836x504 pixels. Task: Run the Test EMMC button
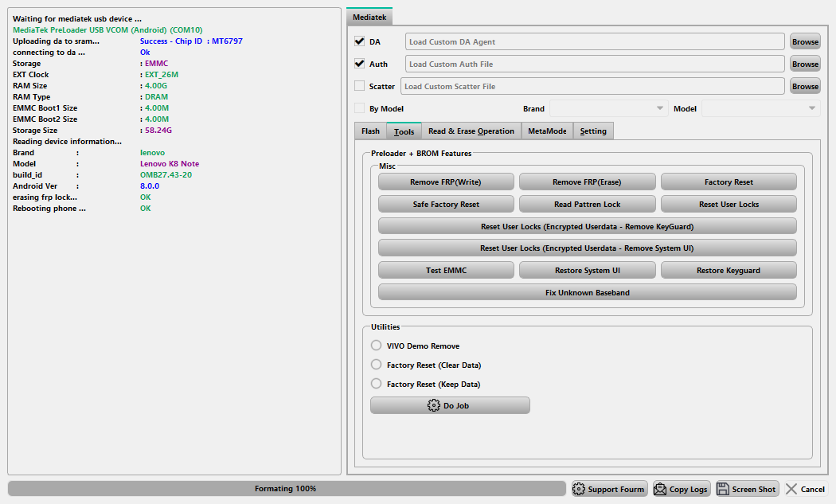pos(446,271)
